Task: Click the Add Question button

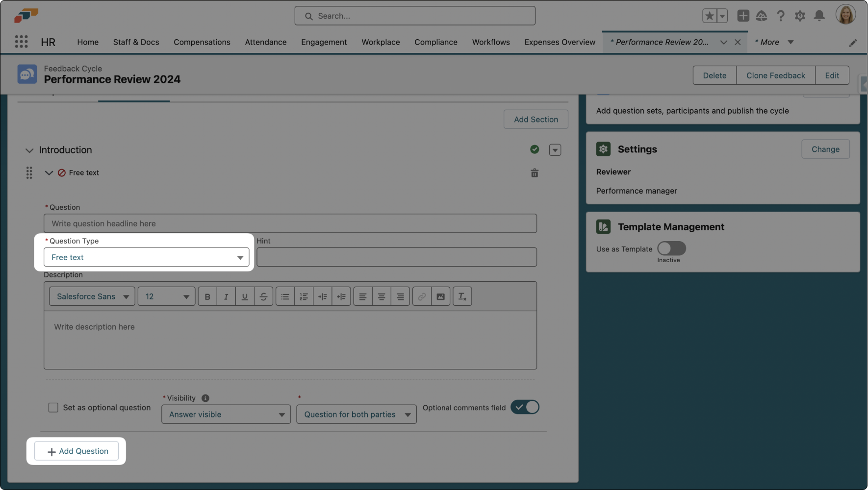Action: coord(77,451)
